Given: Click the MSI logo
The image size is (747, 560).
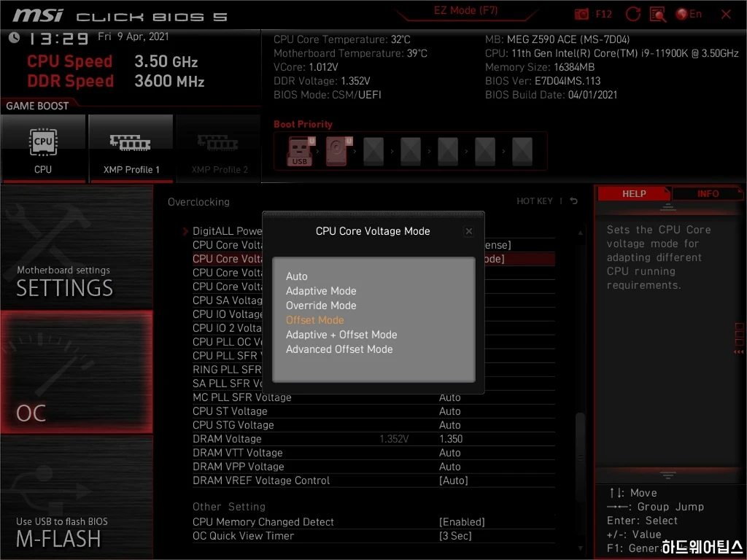Looking at the screenshot, I should coord(38,15).
